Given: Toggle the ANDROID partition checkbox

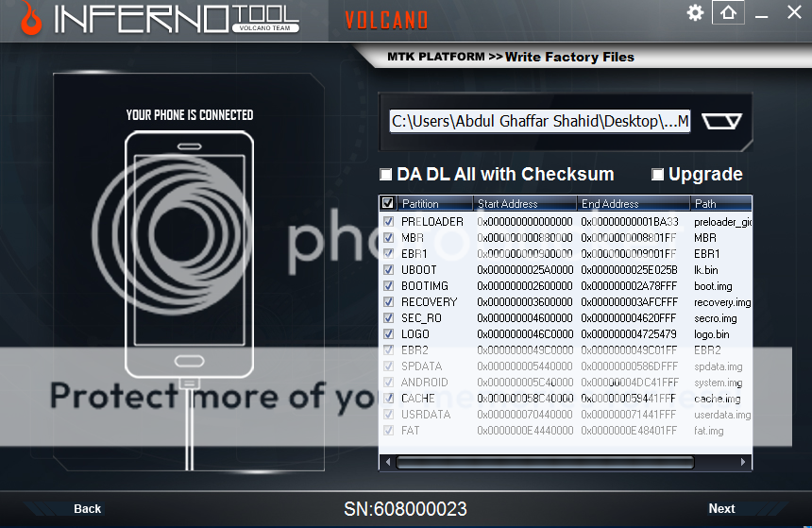Looking at the screenshot, I should [x=388, y=382].
